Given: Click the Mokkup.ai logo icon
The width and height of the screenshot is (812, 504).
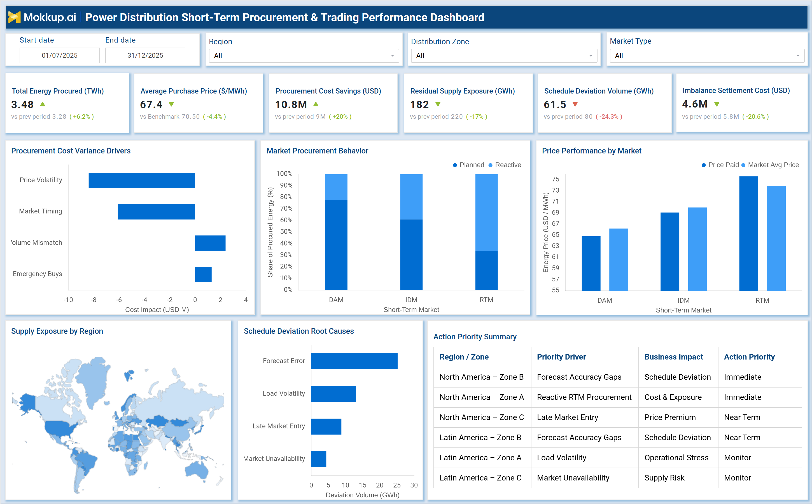Looking at the screenshot, I should pyautogui.click(x=14, y=17).
